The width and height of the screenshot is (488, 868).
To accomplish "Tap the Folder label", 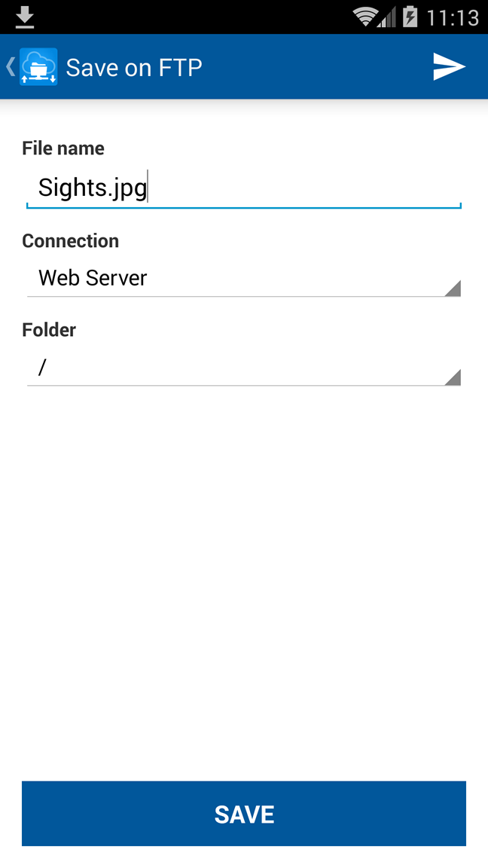I will point(49,330).
